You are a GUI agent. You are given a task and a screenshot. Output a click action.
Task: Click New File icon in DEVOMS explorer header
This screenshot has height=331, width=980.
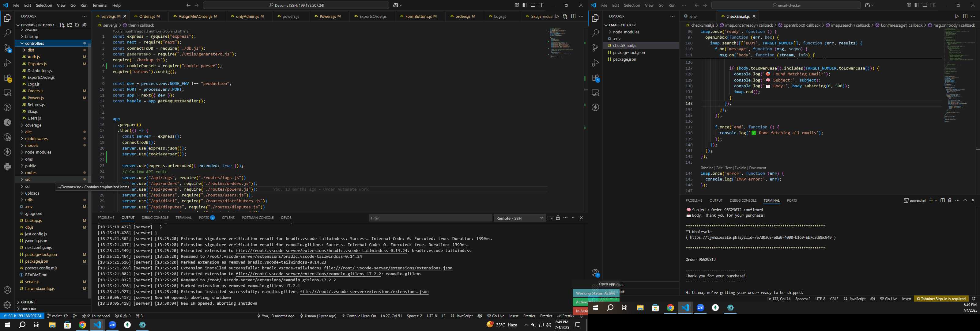(62, 25)
